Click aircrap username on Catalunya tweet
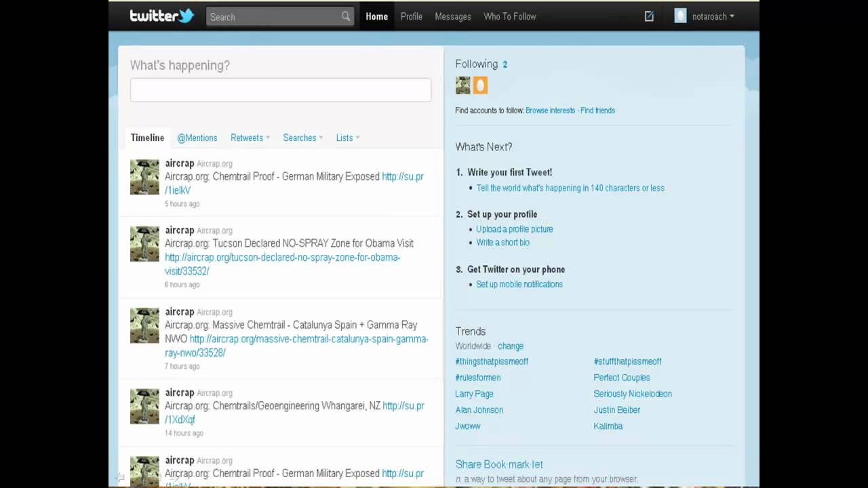This screenshot has width=868, height=488. click(x=180, y=312)
